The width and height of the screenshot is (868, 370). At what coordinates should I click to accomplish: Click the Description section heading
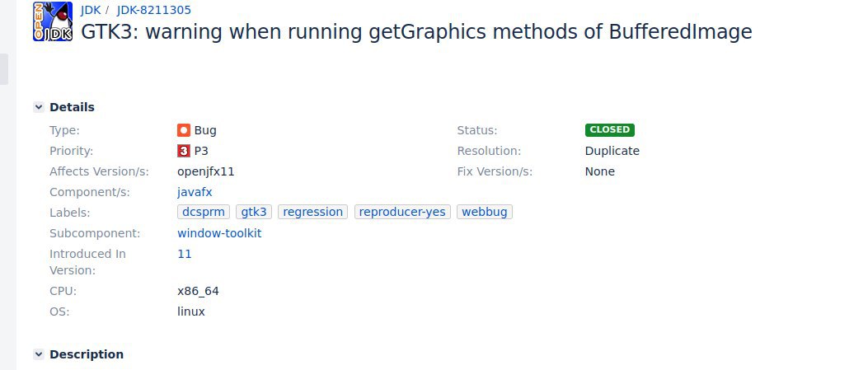[x=87, y=354]
